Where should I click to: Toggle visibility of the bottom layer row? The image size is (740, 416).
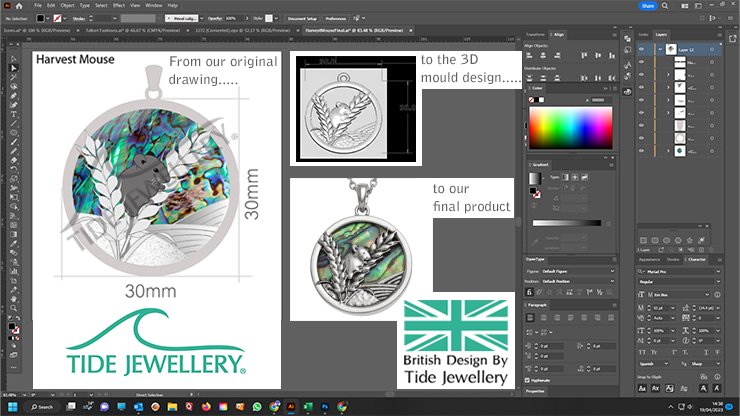[x=641, y=151]
